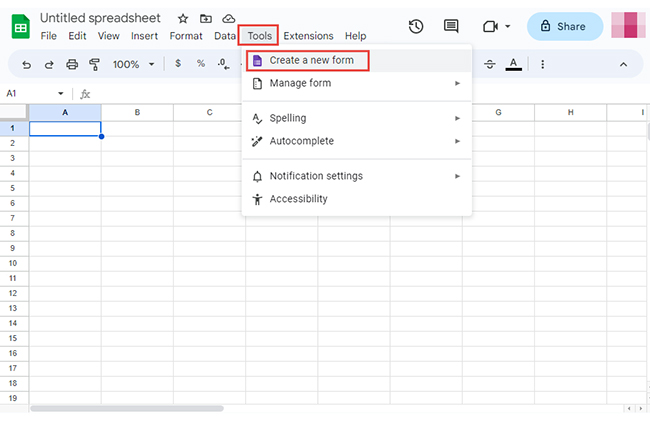Open the File menu
This screenshot has height=421, width=650.
pyautogui.click(x=49, y=36)
